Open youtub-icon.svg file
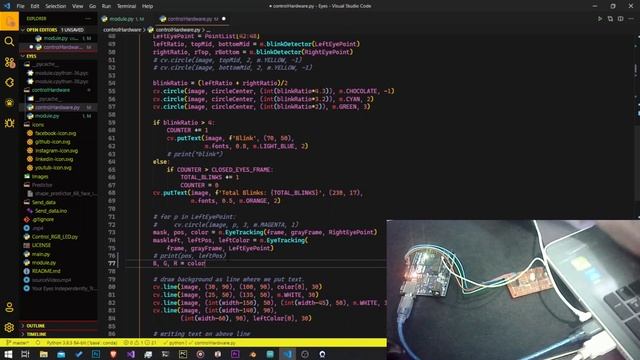 (x=58, y=168)
